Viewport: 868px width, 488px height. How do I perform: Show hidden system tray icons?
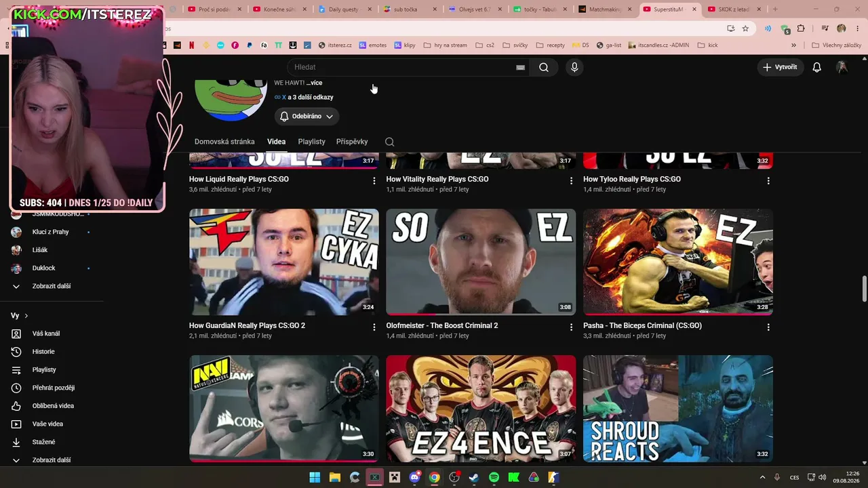tap(762, 477)
